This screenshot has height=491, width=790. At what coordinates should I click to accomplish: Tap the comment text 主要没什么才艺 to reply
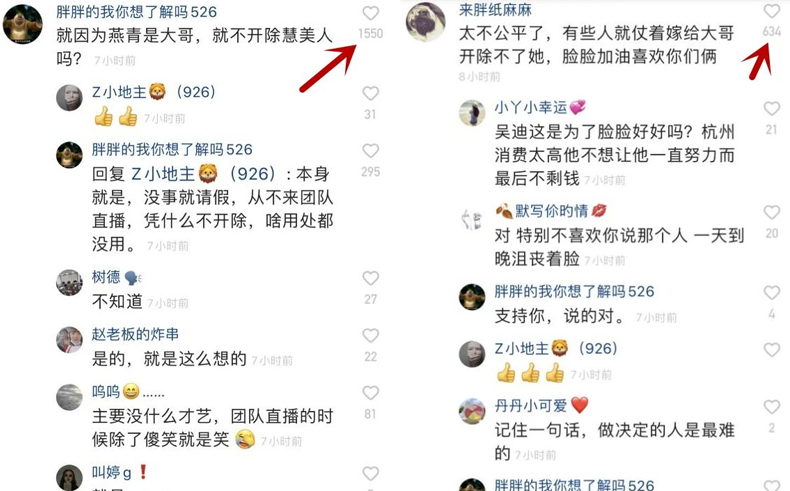212,428
